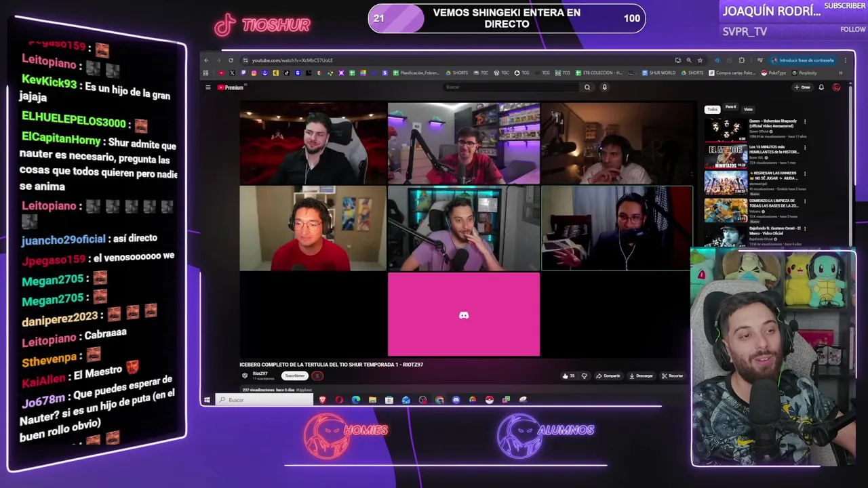
Task: Click the YouTube Premium logo
Action: 231,87
